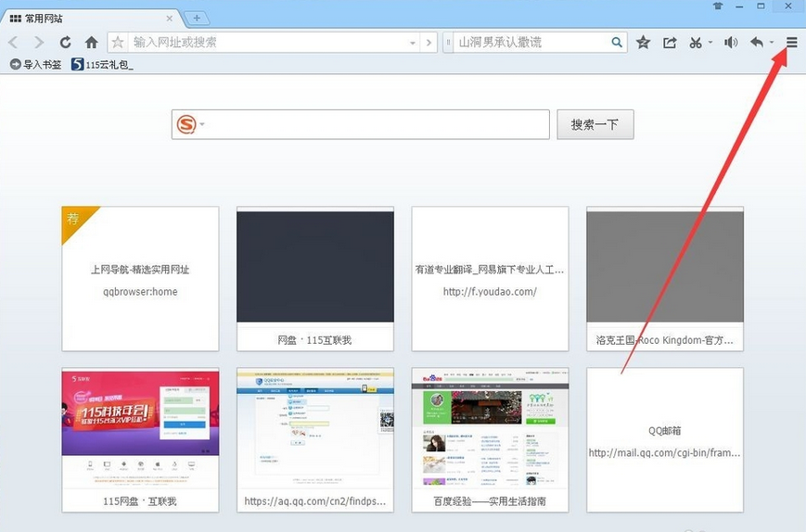Toggle the sound mute speaker icon
806x532 pixels.
coord(731,43)
